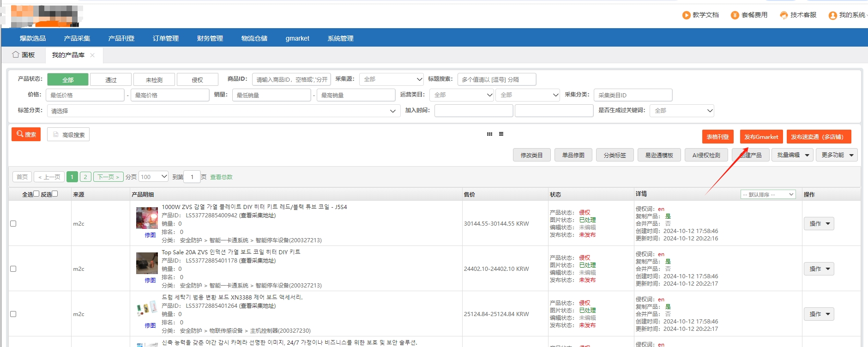The width and height of the screenshot is (868, 347).
Task: Check the 反选 checkbox
Action: point(55,193)
